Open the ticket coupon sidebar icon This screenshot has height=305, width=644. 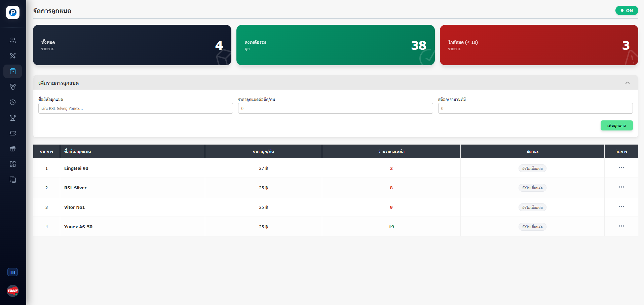click(x=13, y=133)
